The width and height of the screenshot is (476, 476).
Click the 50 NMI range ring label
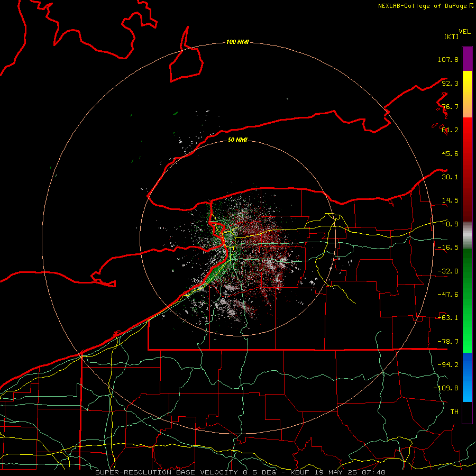click(x=237, y=140)
